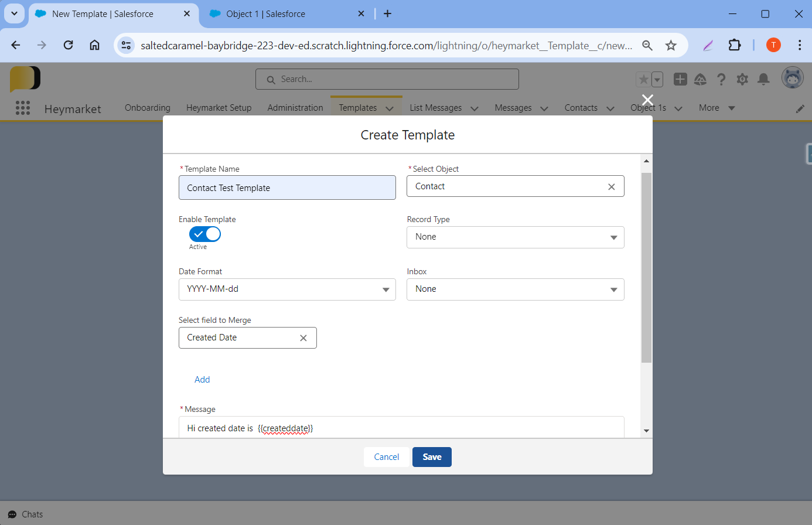
Task: Clear the Contact selection in Select Object
Action: click(612, 187)
